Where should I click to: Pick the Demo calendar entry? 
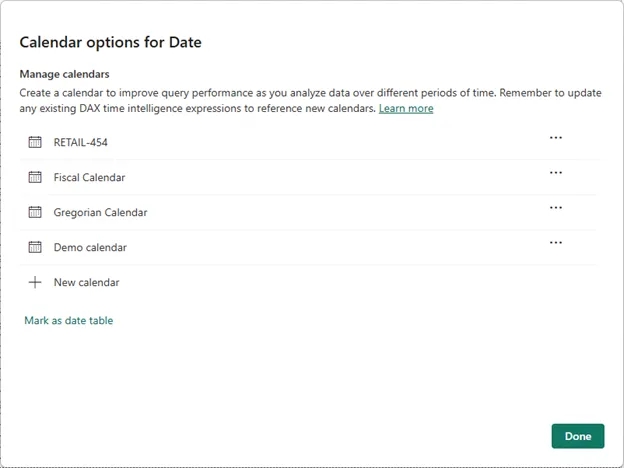click(x=90, y=247)
